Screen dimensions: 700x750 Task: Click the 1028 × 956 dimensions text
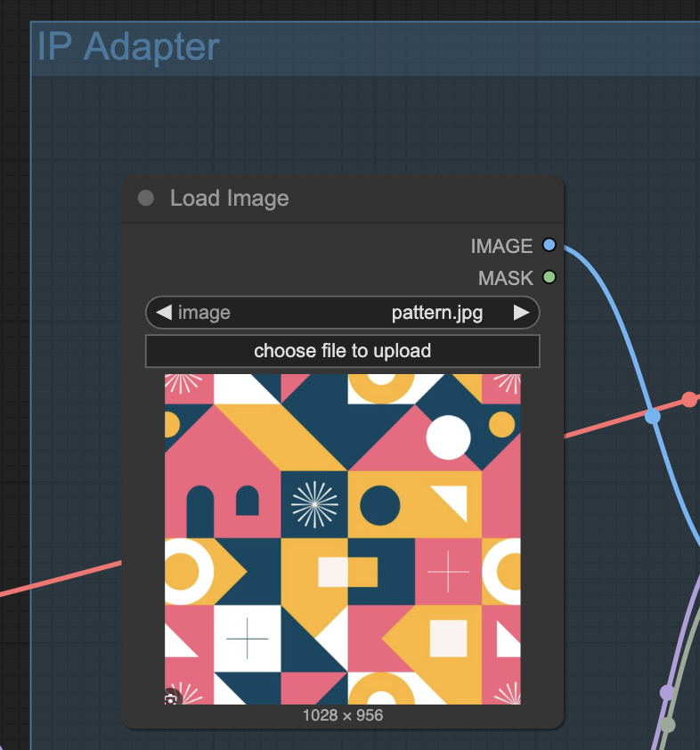pyautogui.click(x=342, y=715)
